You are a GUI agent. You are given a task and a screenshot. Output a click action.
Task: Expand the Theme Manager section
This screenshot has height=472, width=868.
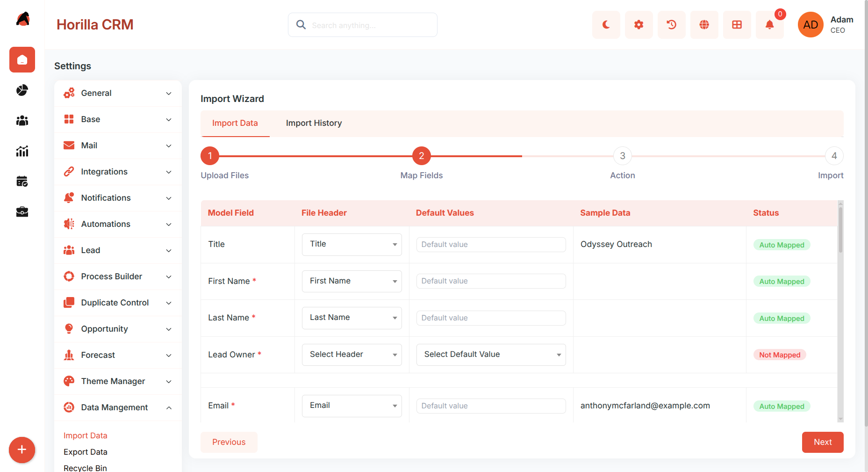[x=118, y=381]
